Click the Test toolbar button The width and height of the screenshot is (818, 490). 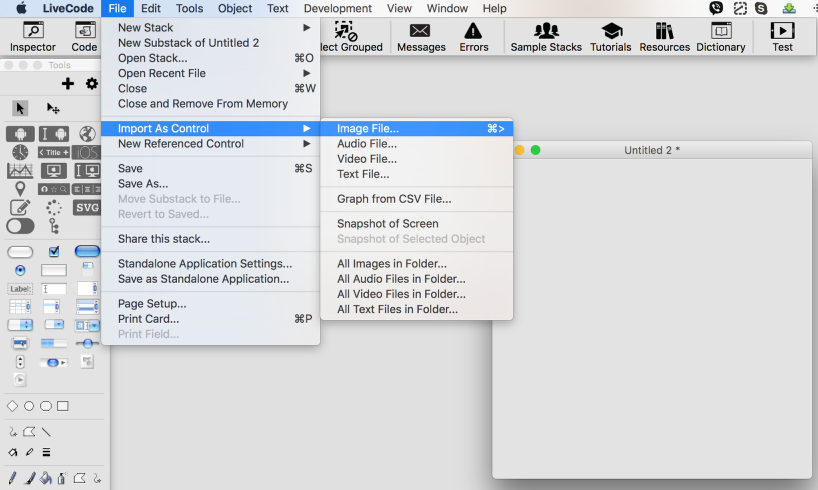tap(783, 37)
